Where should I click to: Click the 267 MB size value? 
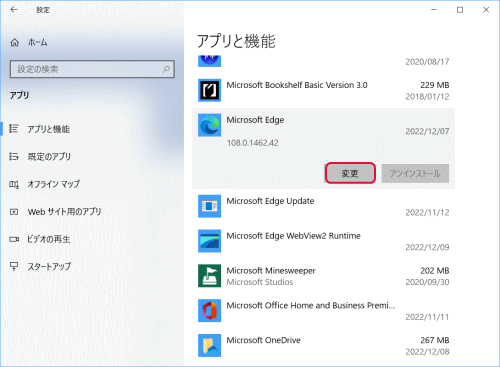(435, 340)
